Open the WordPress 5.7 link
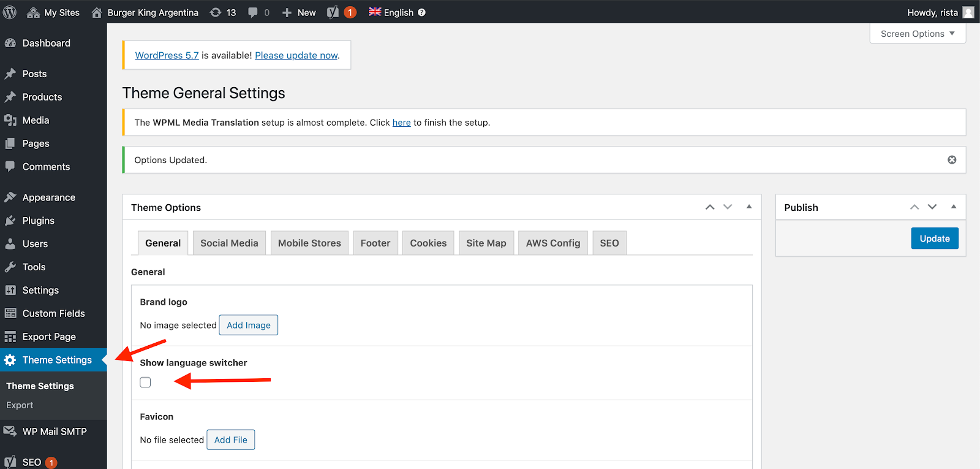This screenshot has width=980, height=469. click(x=167, y=55)
